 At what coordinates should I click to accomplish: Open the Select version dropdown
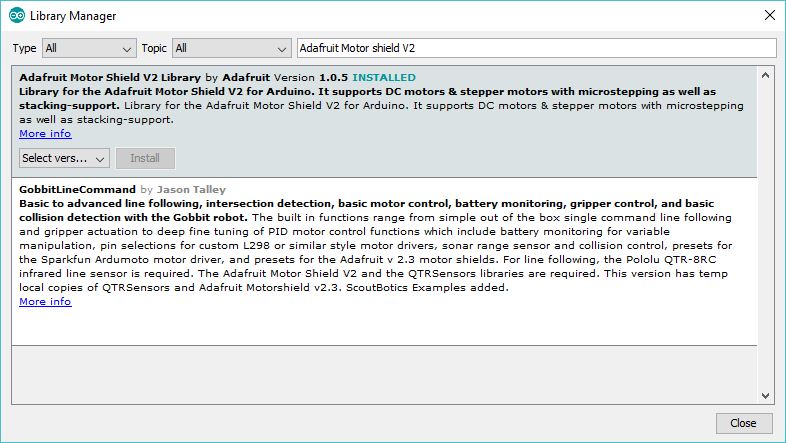[x=64, y=158]
